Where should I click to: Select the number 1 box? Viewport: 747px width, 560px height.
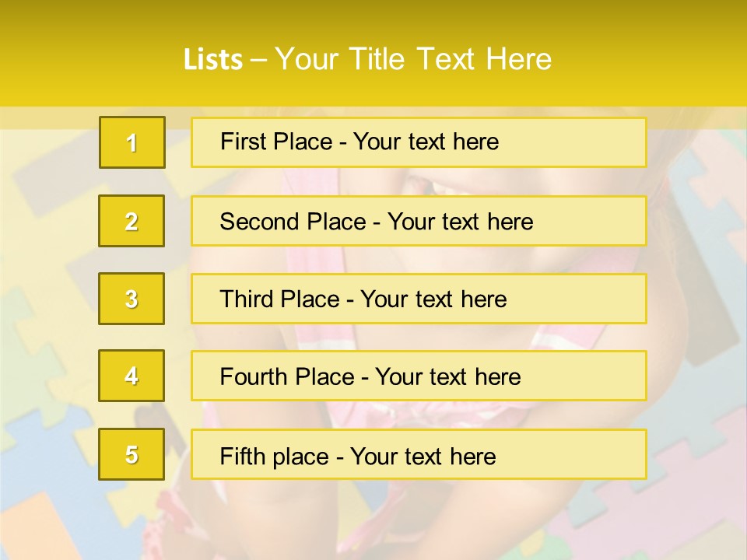pyautogui.click(x=132, y=142)
